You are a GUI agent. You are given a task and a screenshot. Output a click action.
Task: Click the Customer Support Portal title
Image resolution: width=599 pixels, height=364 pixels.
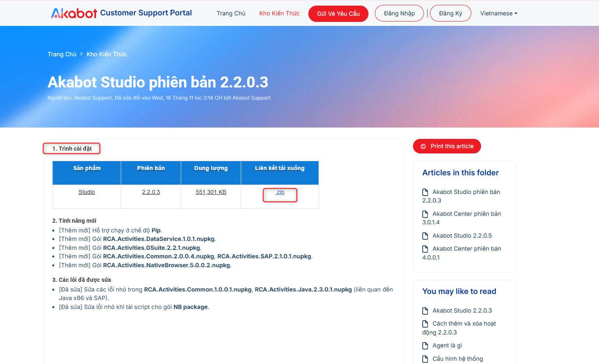pos(146,13)
